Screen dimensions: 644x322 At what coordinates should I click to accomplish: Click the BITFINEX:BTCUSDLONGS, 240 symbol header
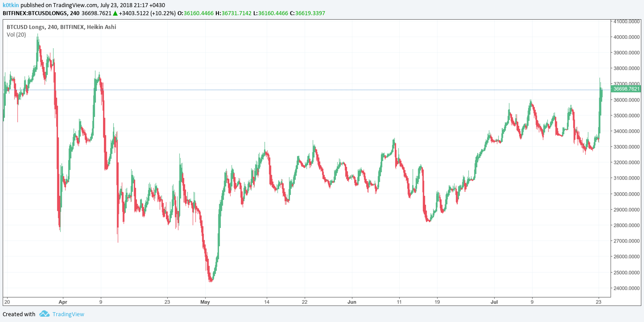click(41, 13)
